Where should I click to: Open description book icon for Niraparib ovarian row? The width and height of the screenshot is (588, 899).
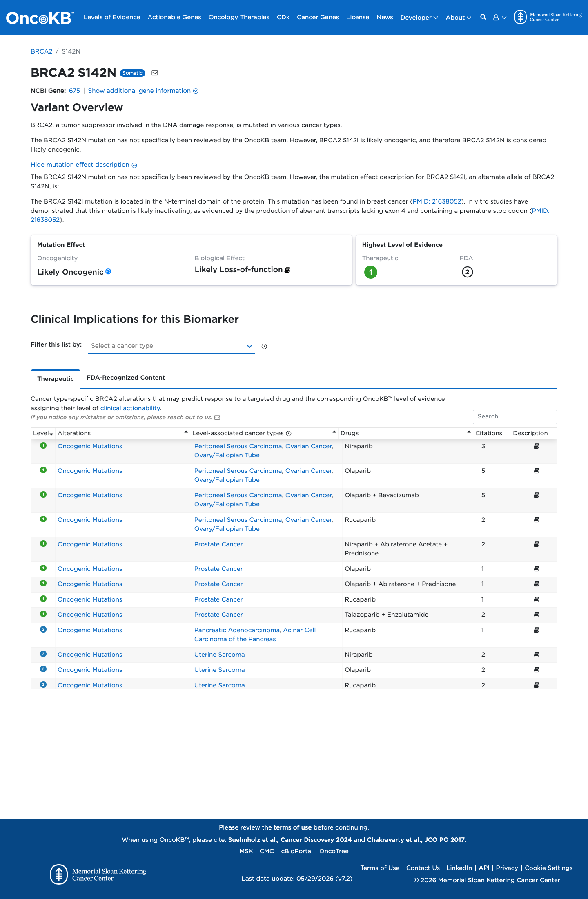(x=537, y=446)
